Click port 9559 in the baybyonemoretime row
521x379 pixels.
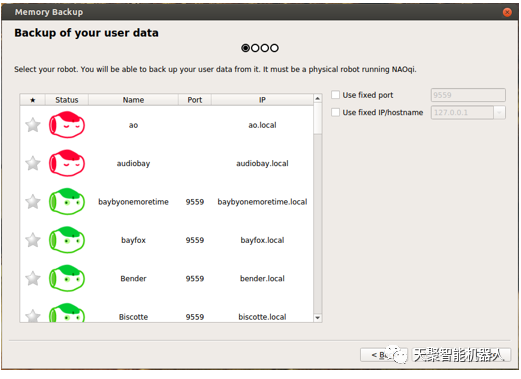[195, 202]
